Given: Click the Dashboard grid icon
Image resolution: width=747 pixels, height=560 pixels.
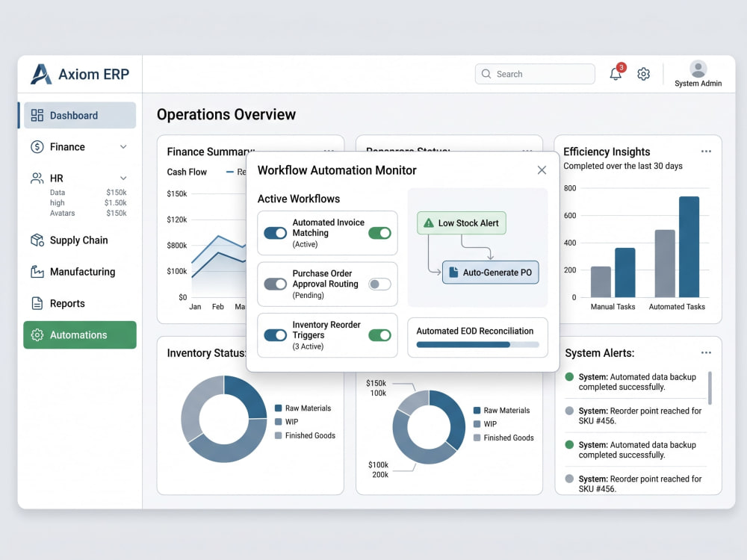Looking at the screenshot, I should [37, 115].
